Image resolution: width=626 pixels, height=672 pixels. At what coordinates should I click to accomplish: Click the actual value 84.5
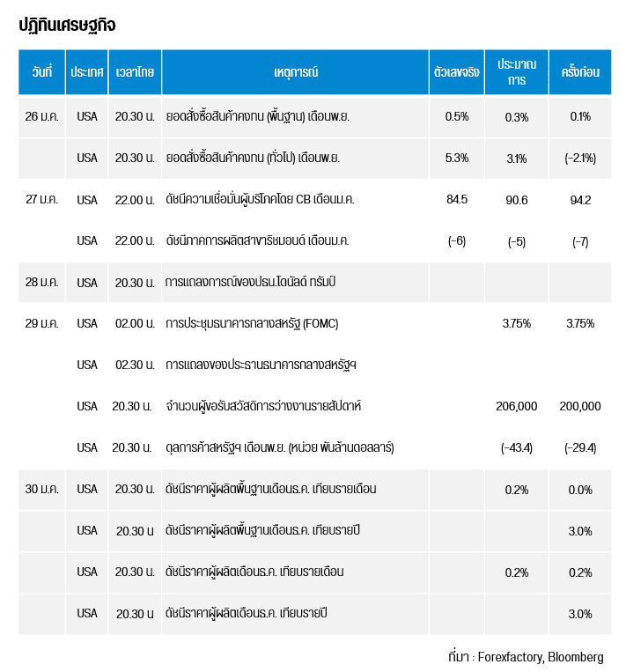(x=457, y=200)
